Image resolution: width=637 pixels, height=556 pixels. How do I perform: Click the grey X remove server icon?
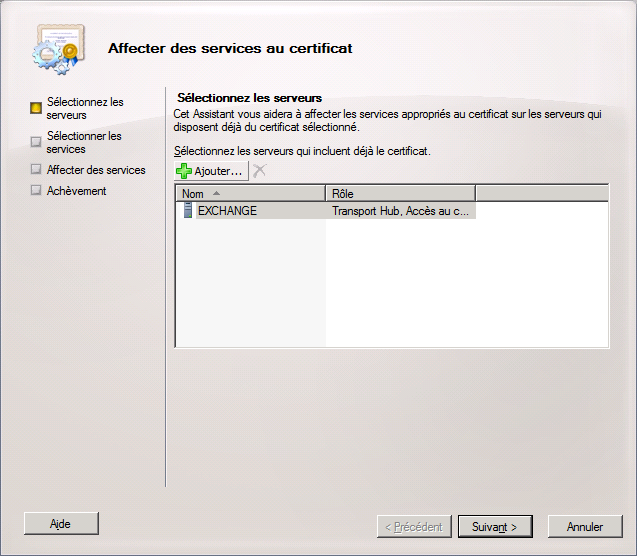259,171
